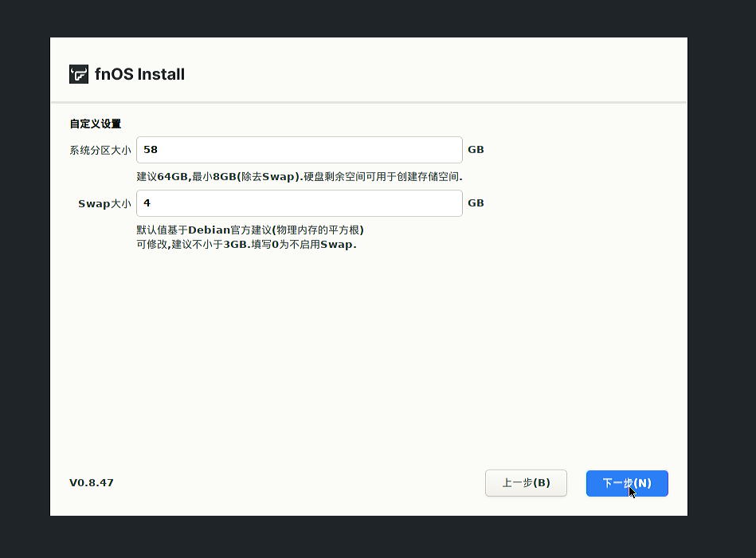Click the Swap大小 label
Viewport: 756px width, 558px height.
[x=104, y=203]
